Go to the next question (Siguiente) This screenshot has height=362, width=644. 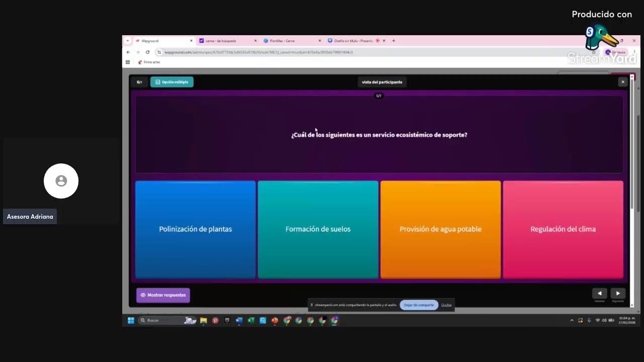point(618,293)
